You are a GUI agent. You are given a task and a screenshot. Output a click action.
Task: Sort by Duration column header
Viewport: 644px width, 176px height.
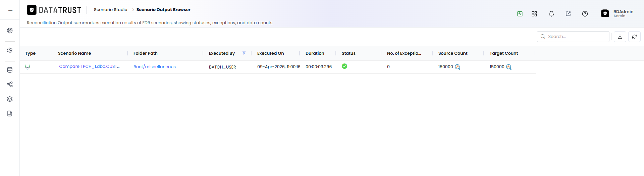[315, 53]
